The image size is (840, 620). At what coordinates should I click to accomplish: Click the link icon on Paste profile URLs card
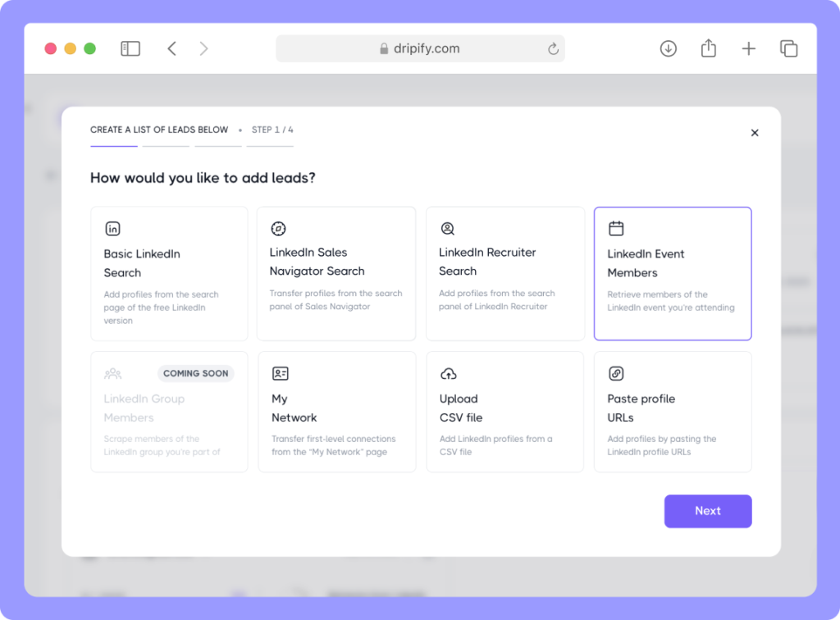pos(616,373)
